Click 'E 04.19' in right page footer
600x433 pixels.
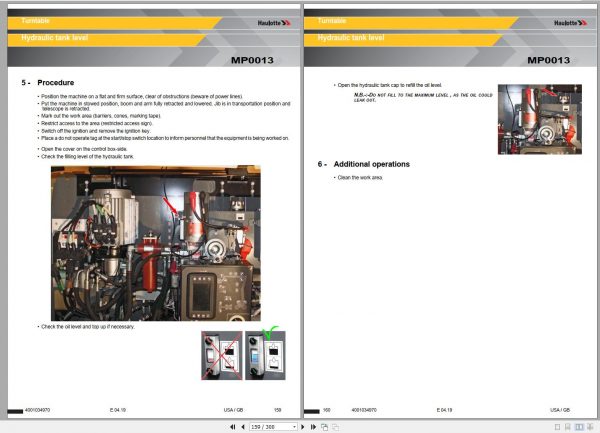(444, 410)
